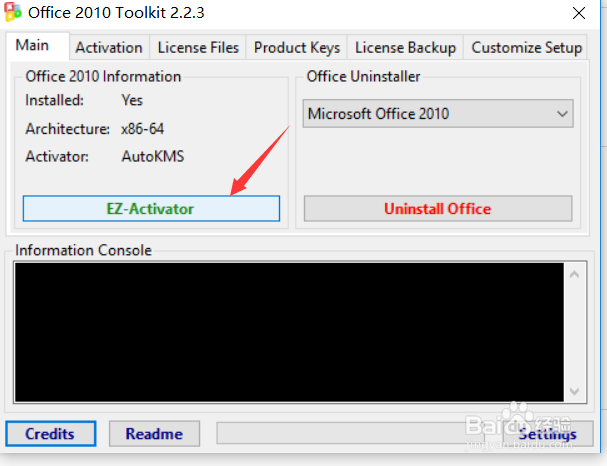This screenshot has width=607, height=466.
Task: Click the progress bar next to Readme
Action: (x=350, y=433)
